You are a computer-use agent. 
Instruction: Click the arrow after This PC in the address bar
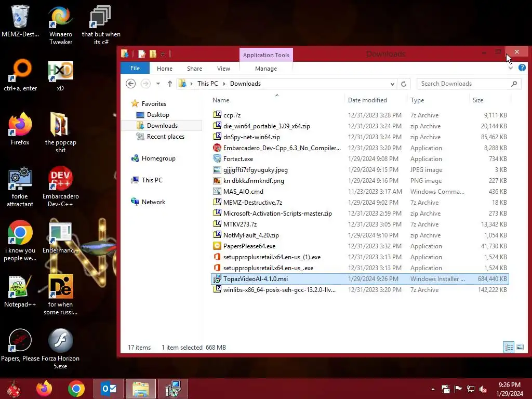tap(224, 84)
